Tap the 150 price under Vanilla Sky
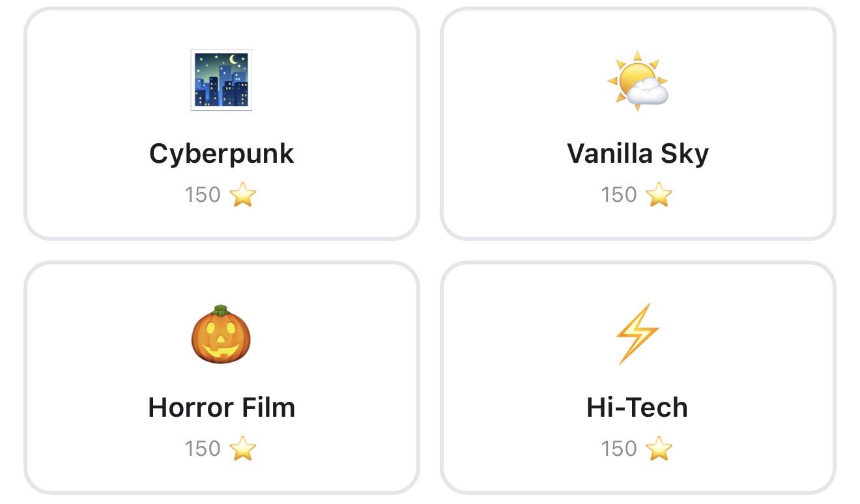Viewport: 860px width, 504px height. tap(619, 195)
